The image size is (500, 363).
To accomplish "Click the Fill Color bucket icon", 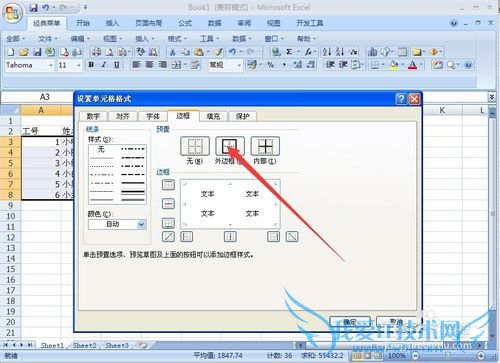I will 394,65.
